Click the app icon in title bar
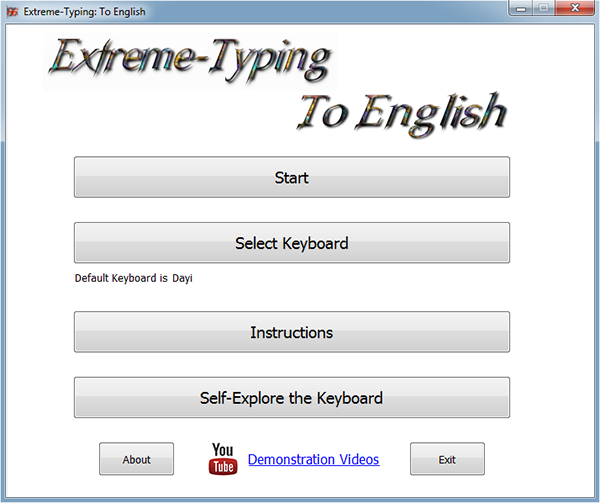This screenshot has width=600, height=503. 12,12
